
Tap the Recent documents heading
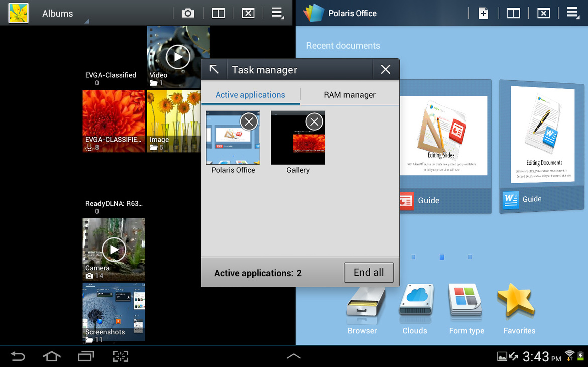click(x=343, y=46)
